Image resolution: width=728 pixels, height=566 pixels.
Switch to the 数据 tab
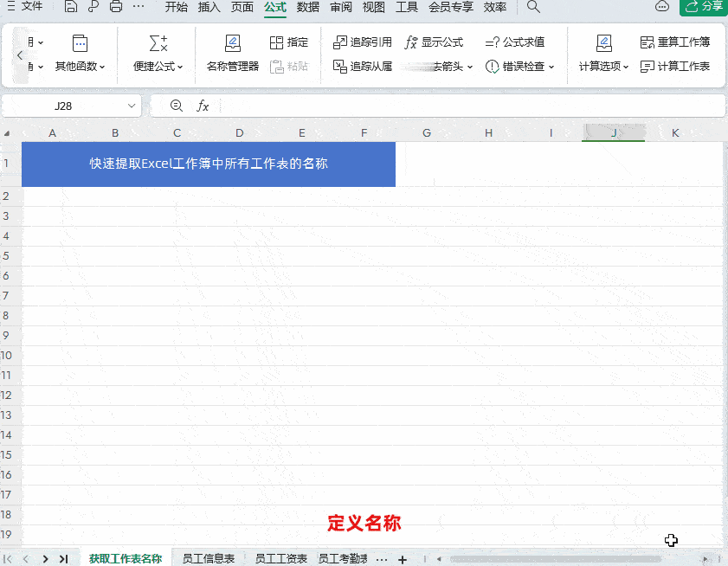[x=308, y=7]
